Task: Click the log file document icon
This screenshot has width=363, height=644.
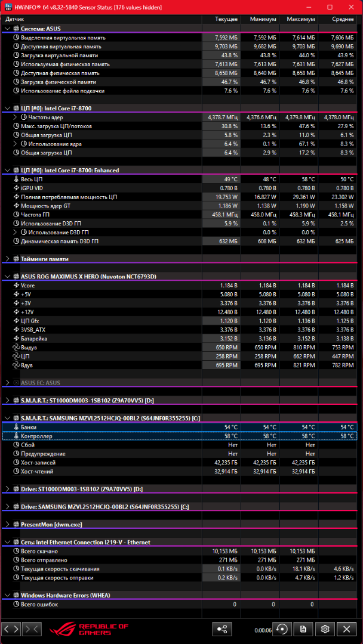Action: click(x=304, y=628)
